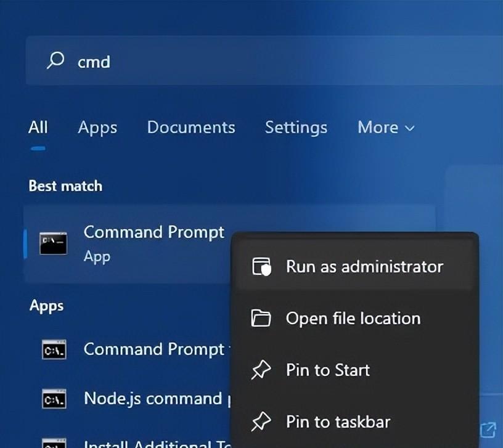Select the All filter tab
Viewport: 503px width, 448px height.
point(38,128)
